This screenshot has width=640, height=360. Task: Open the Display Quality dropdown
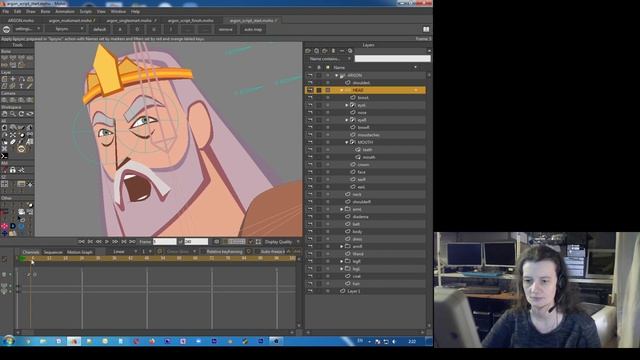281,242
